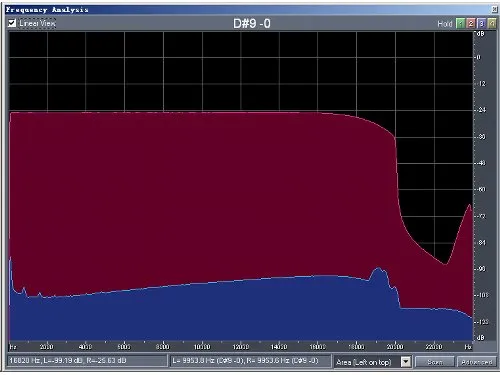This screenshot has height=375, width=500.
Task: Toggle the yellow Hold 4 button
Action: [x=492, y=23]
